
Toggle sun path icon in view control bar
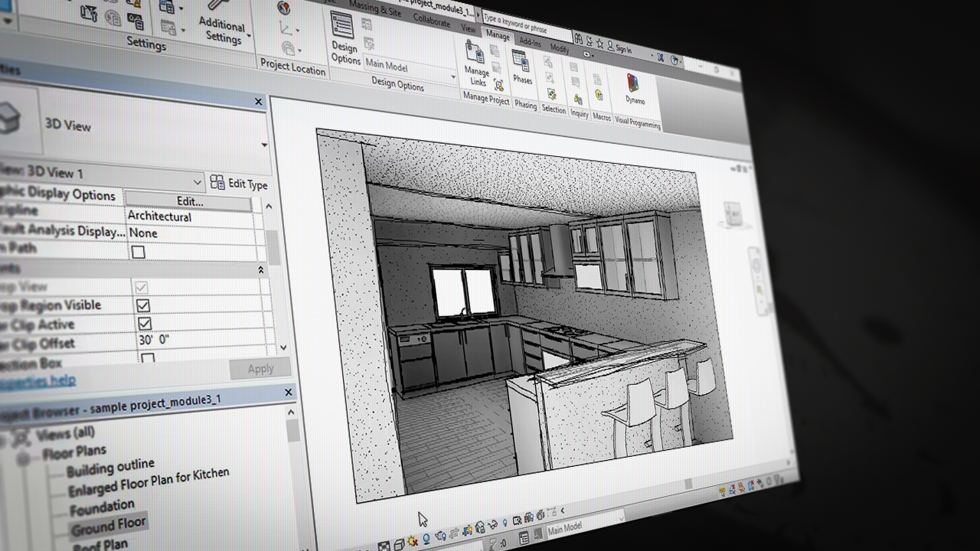pos(413,542)
